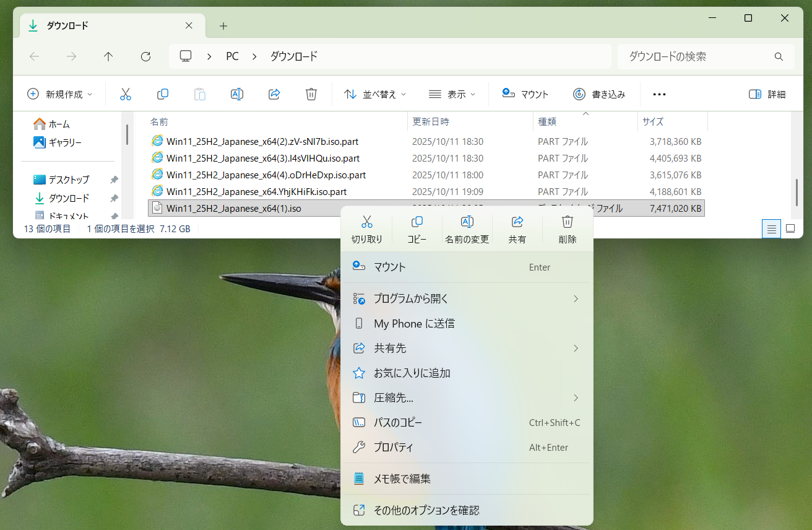Open the 新規作成 dropdown
This screenshot has width=812, height=530.
tap(59, 93)
